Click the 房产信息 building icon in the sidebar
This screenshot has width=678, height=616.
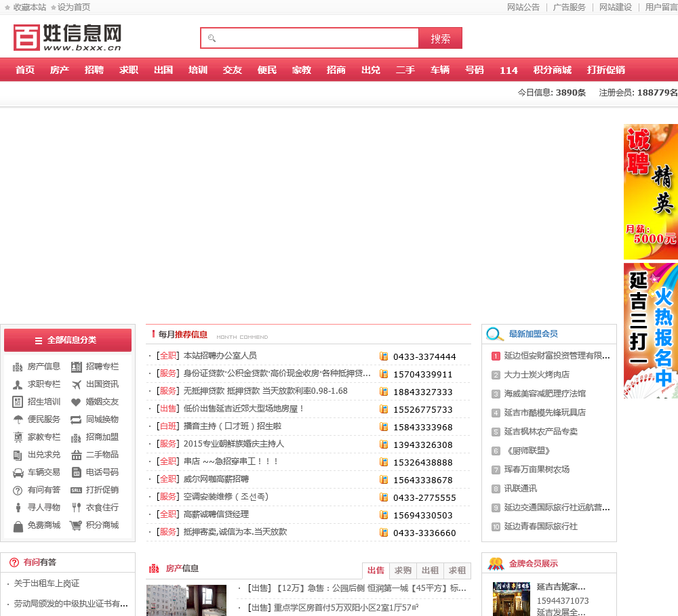[x=18, y=367]
